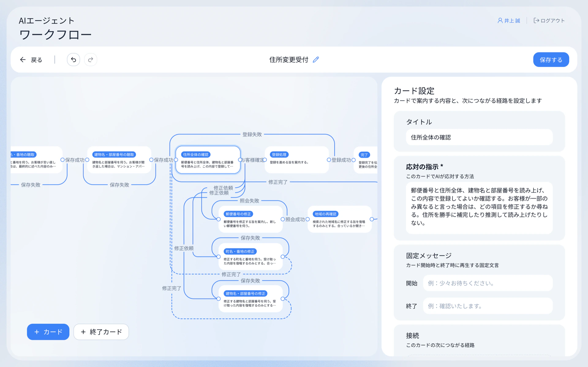The width and height of the screenshot is (588, 367).
Task: Click the 修正依頼 label on the vertical line
Action: coord(184,248)
